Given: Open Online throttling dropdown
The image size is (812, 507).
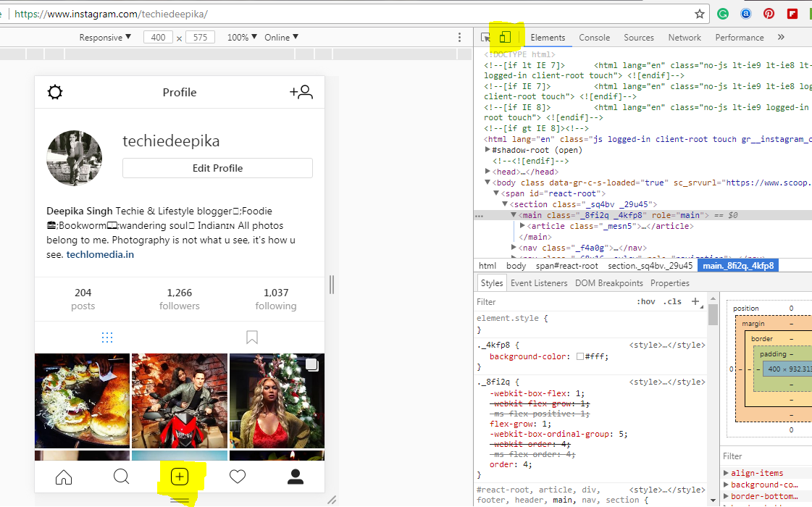Looking at the screenshot, I should [x=281, y=37].
